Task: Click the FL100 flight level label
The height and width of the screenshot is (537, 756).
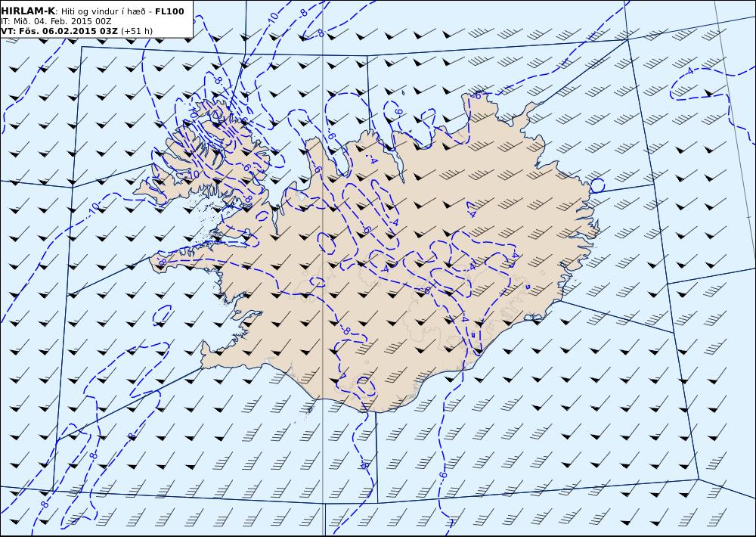Action: point(169,11)
